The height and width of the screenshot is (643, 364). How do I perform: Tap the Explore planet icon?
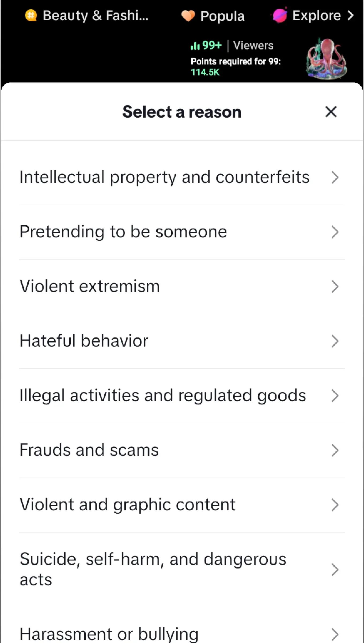coord(280,15)
